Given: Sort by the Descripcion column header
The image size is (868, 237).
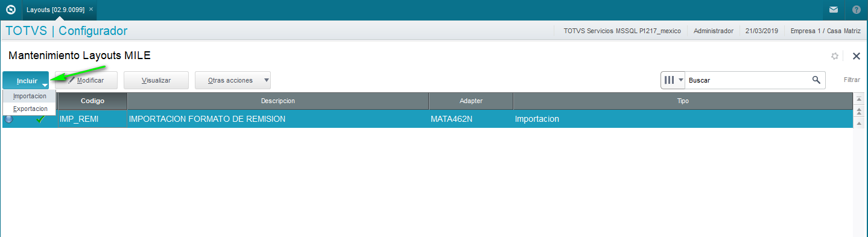Looking at the screenshot, I should 278,101.
